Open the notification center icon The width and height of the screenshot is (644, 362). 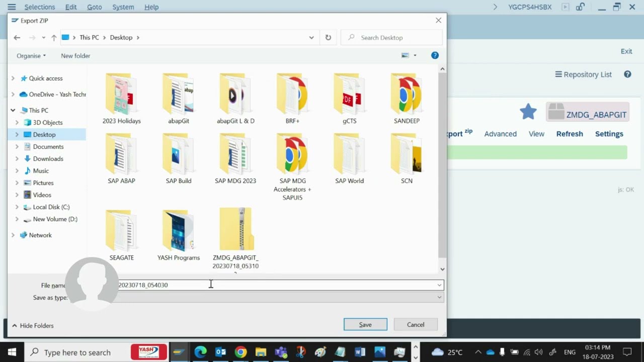627,352
